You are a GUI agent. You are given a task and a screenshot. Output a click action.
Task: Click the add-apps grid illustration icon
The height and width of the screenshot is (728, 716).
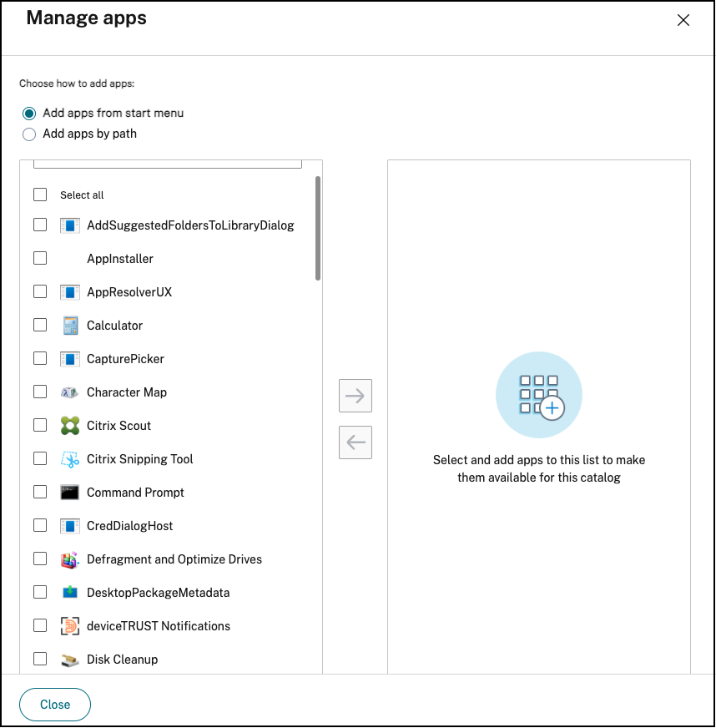pyautogui.click(x=539, y=395)
